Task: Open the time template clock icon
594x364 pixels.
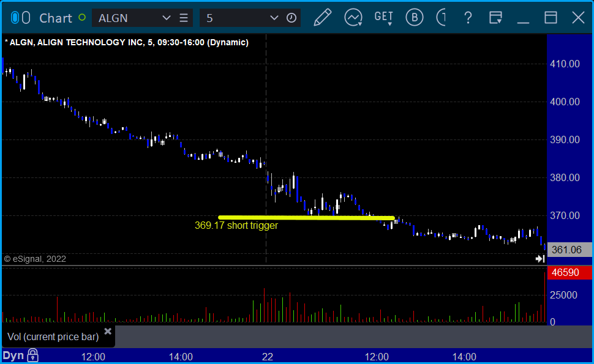Action: pyautogui.click(x=291, y=18)
